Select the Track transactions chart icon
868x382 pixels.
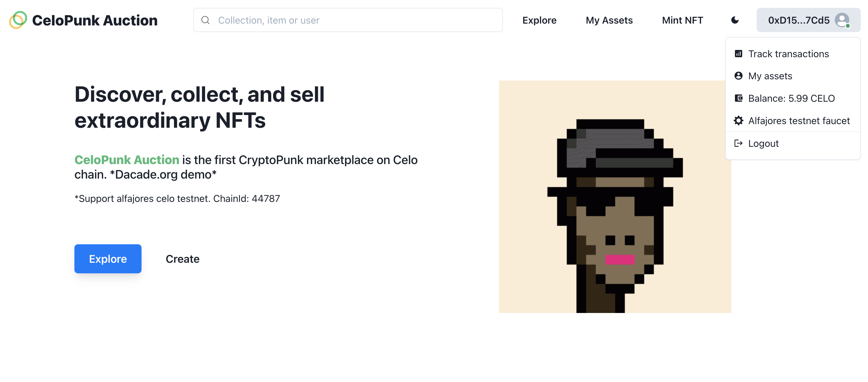pyautogui.click(x=739, y=53)
